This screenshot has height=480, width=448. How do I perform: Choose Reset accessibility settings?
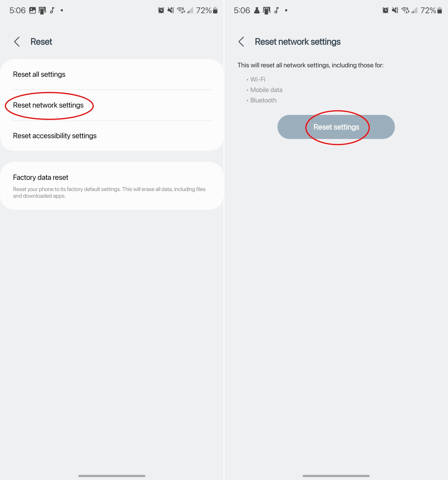tap(55, 136)
